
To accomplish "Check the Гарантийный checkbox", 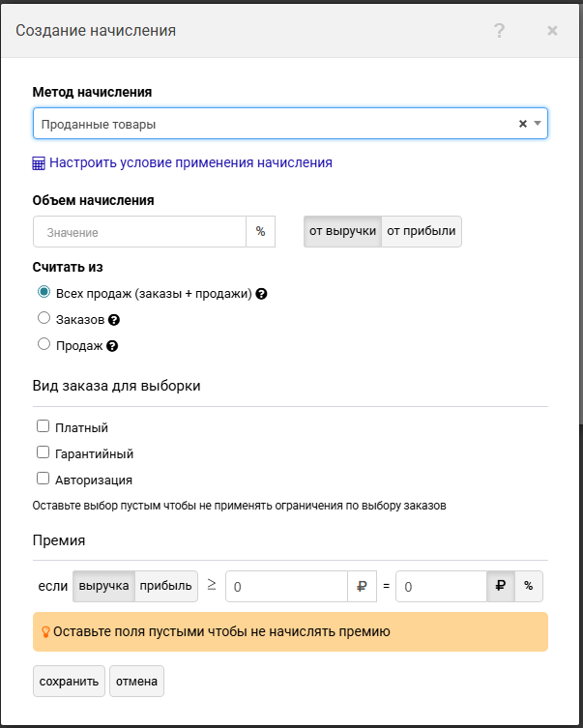I will click(x=43, y=452).
